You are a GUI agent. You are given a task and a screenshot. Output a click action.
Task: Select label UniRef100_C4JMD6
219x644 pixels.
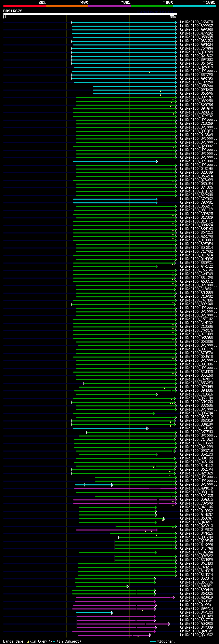point(196,300)
